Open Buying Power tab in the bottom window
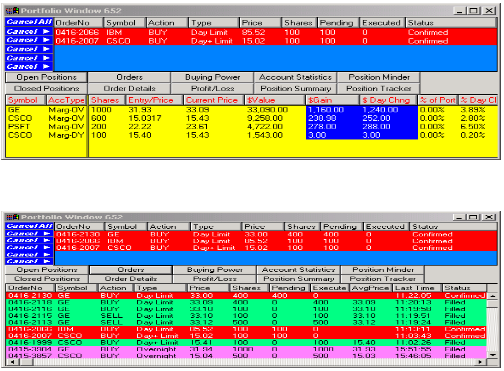The width and height of the screenshot is (504, 371). point(215,270)
